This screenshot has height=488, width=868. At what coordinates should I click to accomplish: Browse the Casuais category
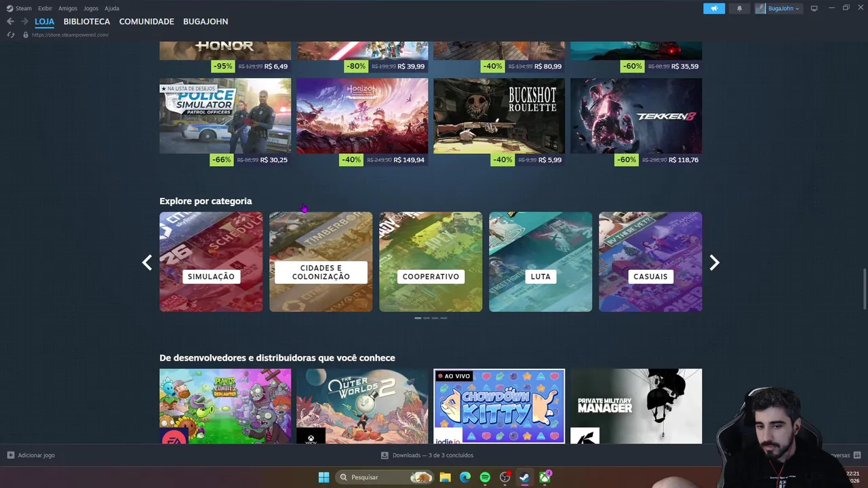[x=650, y=262]
